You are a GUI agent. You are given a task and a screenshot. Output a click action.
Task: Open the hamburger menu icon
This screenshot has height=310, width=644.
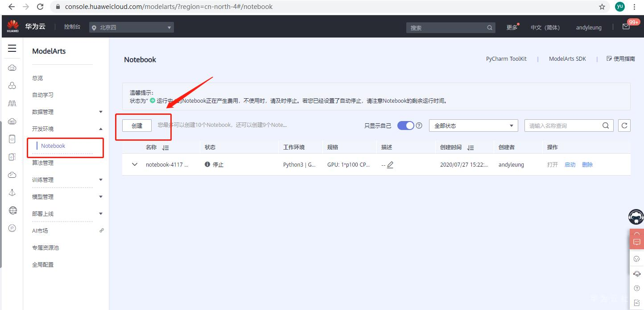[x=12, y=48]
